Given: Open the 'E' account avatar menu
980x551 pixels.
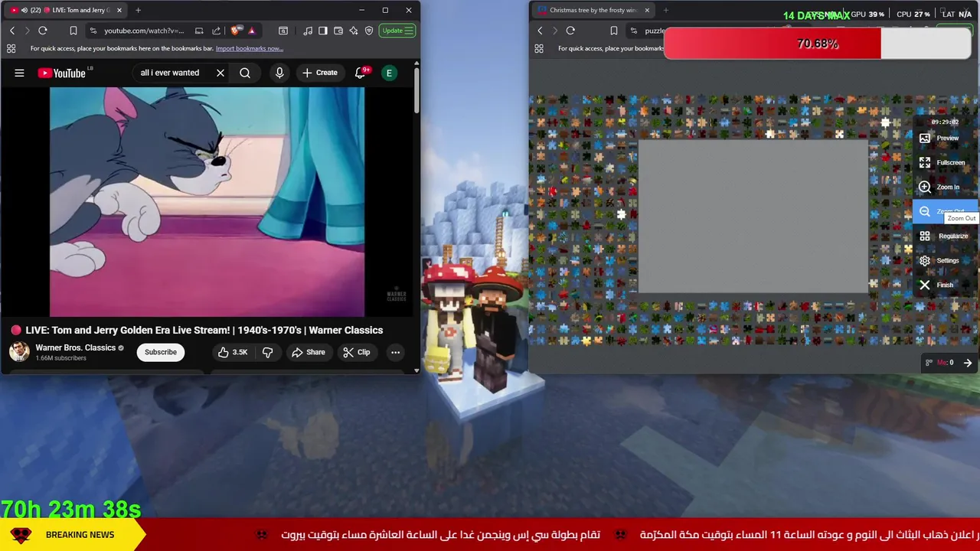Looking at the screenshot, I should tap(389, 73).
